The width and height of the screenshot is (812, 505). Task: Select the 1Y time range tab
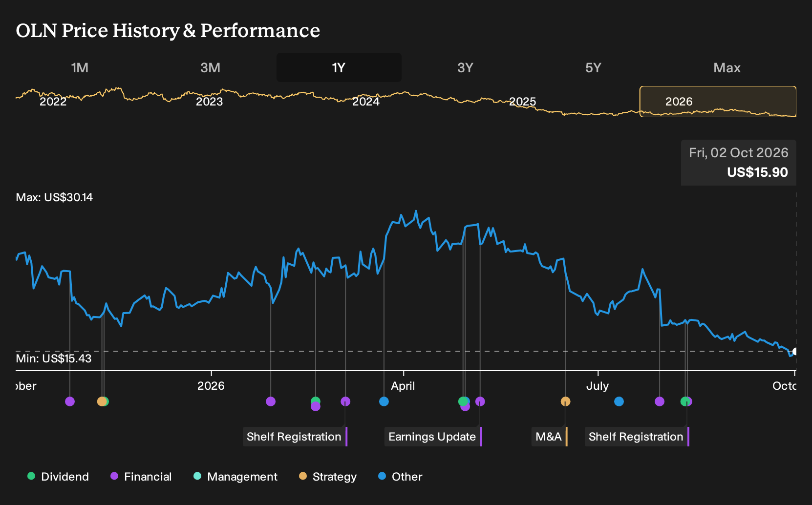pos(339,68)
